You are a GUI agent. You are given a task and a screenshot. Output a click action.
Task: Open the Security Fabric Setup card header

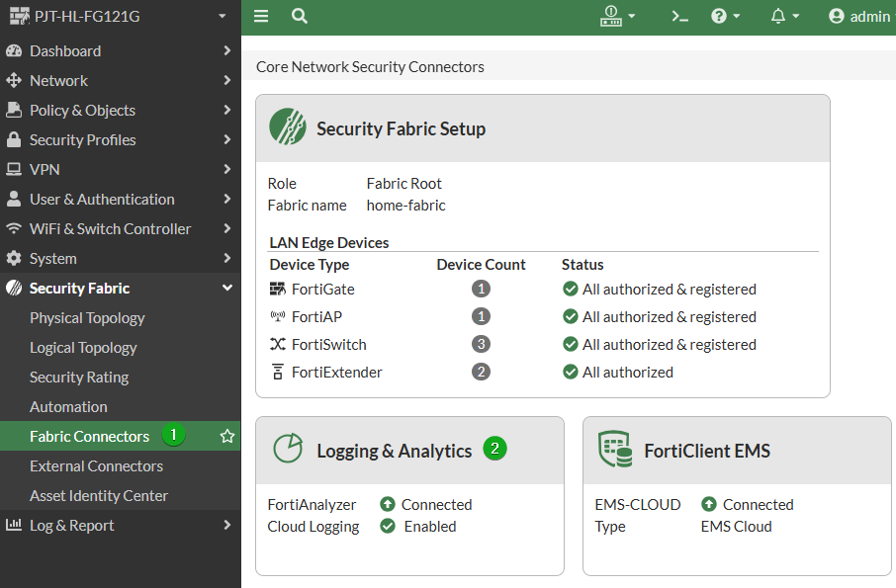pos(543,128)
